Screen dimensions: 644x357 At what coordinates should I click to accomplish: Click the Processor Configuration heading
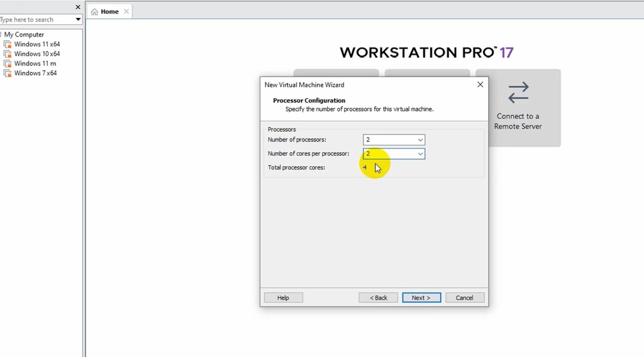pyautogui.click(x=309, y=101)
